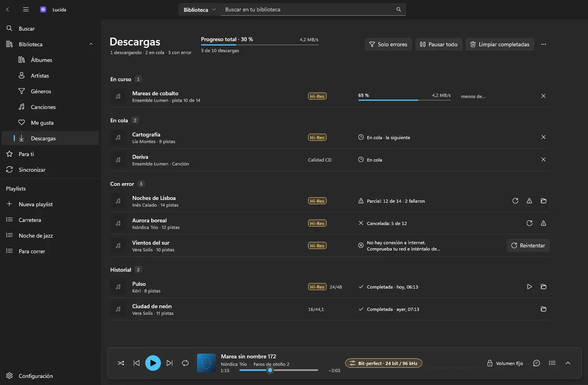Open Artistas in the sidebar
Image resolution: width=588 pixels, height=385 pixels.
tap(50, 76)
